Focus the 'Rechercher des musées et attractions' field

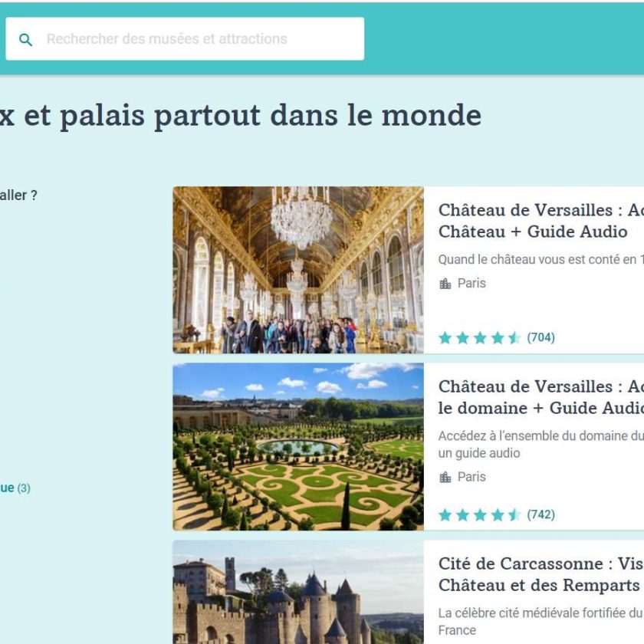[x=185, y=39]
